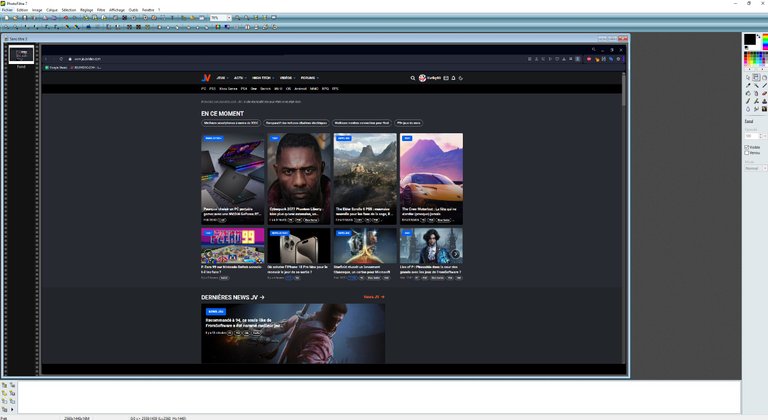This screenshot has width=768, height=420.
Task: Select the Spray tool
Action: [756, 93]
